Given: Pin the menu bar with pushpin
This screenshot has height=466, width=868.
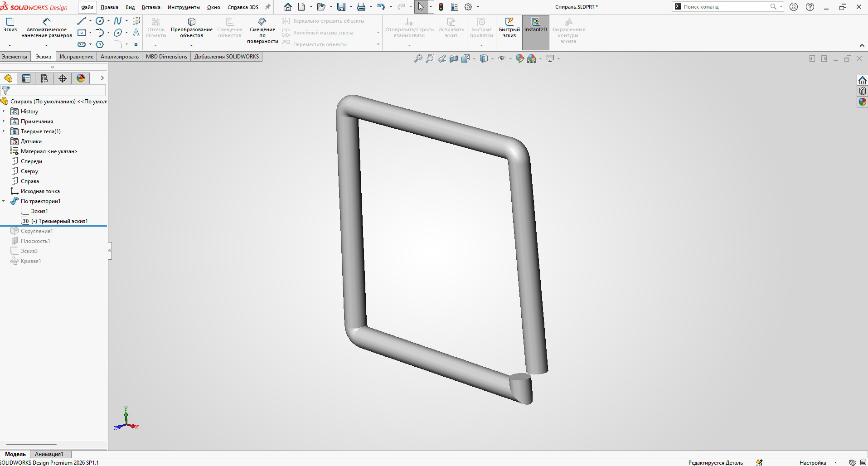Looking at the screenshot, I should (x=268, y=7).
